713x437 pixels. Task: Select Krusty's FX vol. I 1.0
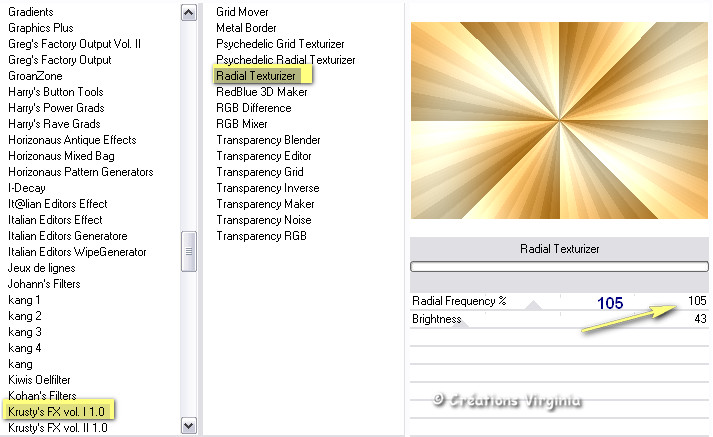click(56, 412)
